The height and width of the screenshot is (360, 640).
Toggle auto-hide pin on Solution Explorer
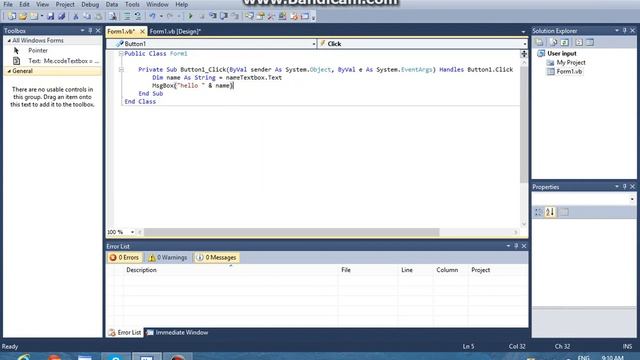624,31
